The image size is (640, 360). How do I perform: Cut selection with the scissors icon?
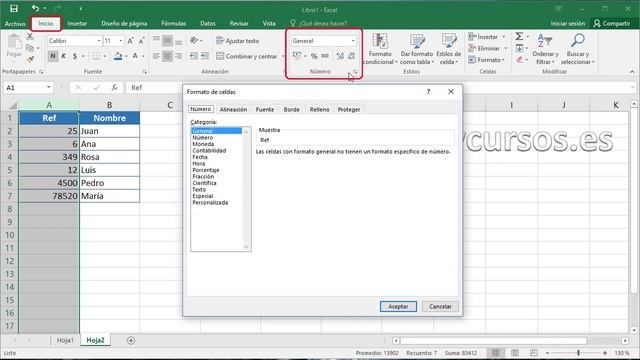pos(30,37)
